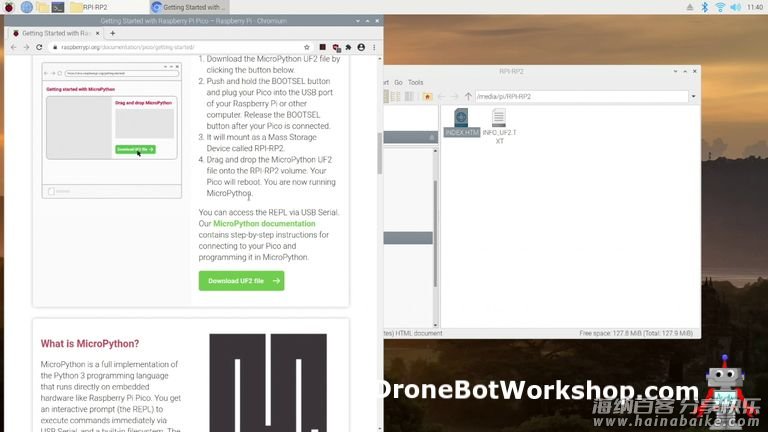Click the green Download UF2 file button
The height and width of the screenshot is (432, 768).
(241, 281)
